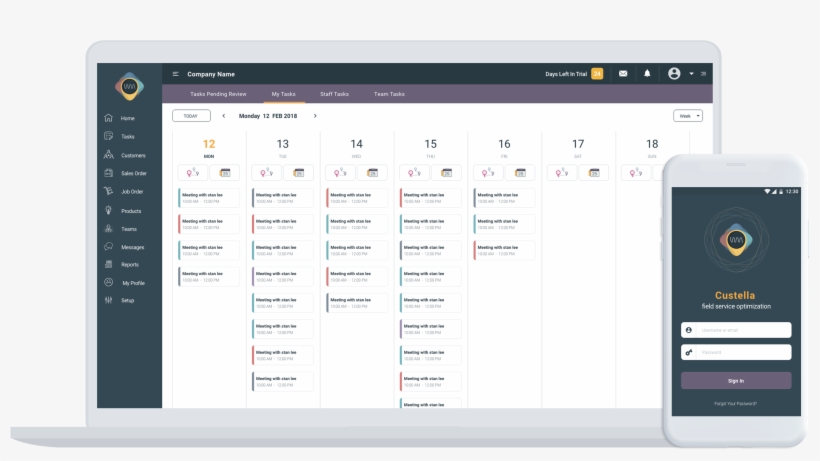Go to previous week arrow
The width and height of the screenshot is (820, 461).
click(224, 116)
